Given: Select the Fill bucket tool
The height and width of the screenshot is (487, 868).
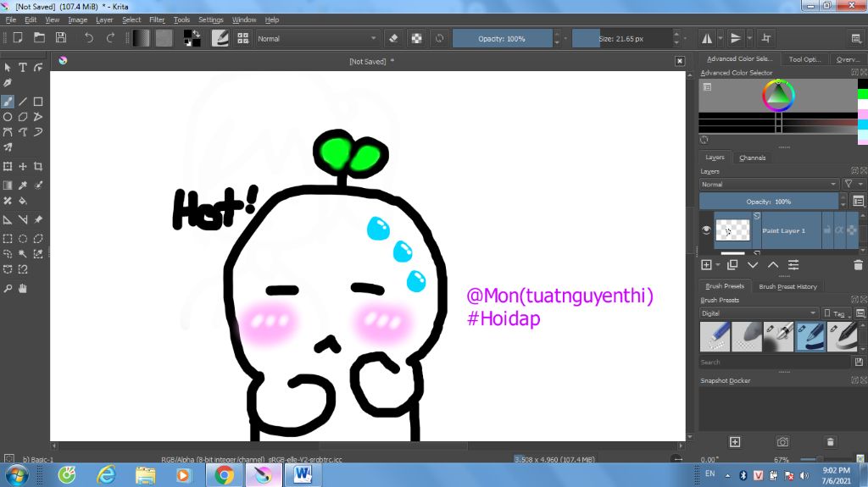Looking at the screenshot, I should point(23,201).
